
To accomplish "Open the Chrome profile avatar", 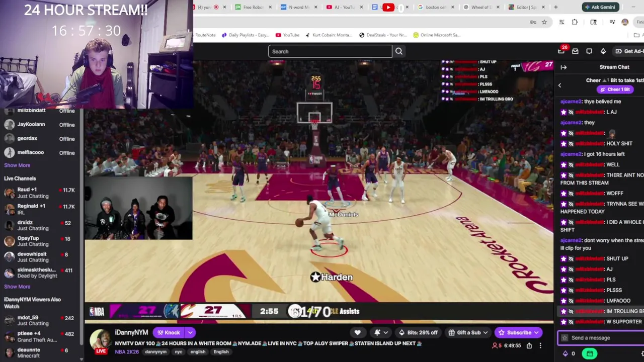I will click(x=625, y=22).
